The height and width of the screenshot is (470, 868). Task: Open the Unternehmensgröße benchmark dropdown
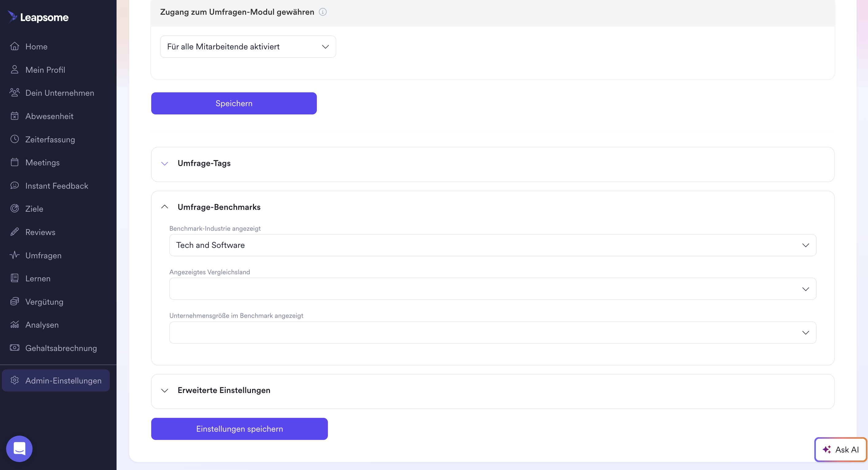[493, 333]
